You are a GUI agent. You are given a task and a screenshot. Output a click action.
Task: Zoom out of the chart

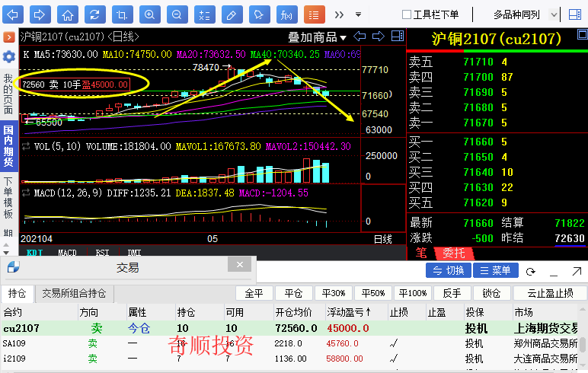coord(176,14)
